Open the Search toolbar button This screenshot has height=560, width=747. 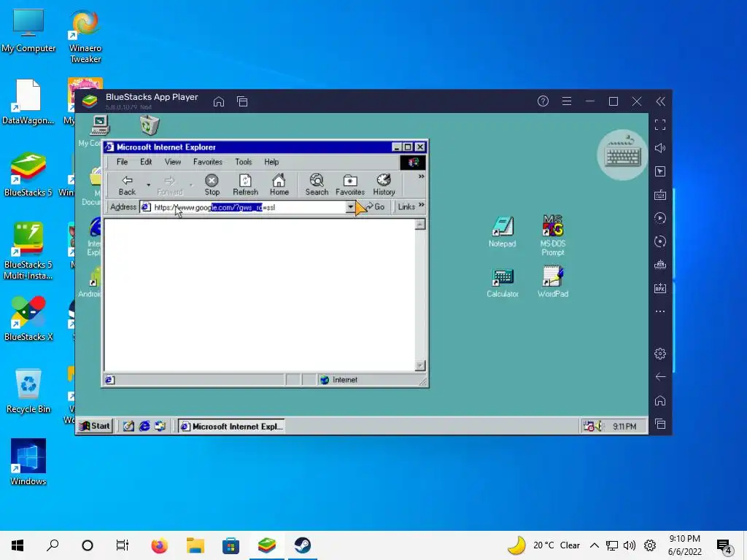pyautogui.click(x=317, y=184)
